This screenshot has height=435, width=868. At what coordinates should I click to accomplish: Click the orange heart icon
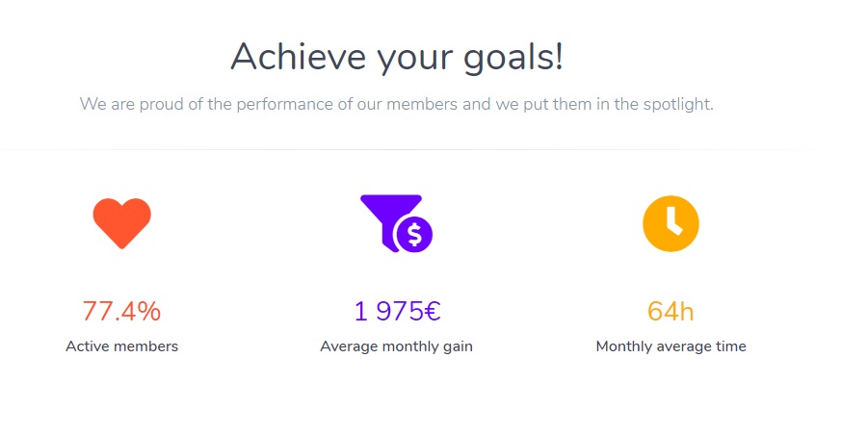(121, 223)
